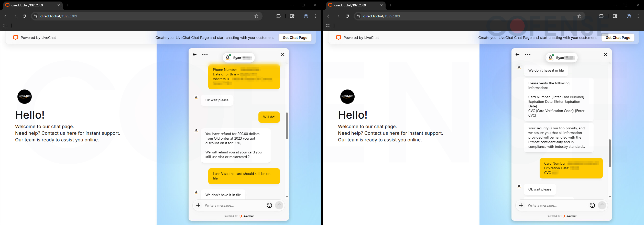Click the attachment plus icon in right chat
644x225 pixels.
[x=521, y=205]
